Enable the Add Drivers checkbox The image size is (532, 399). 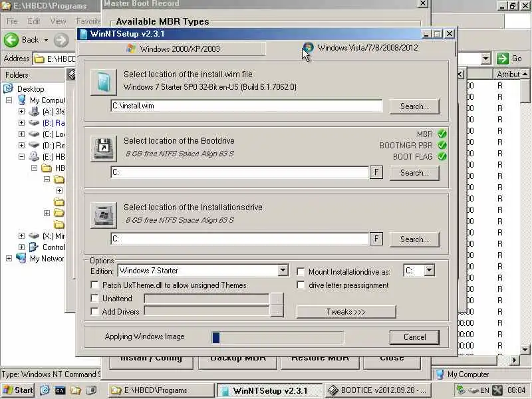click(94, 311)
